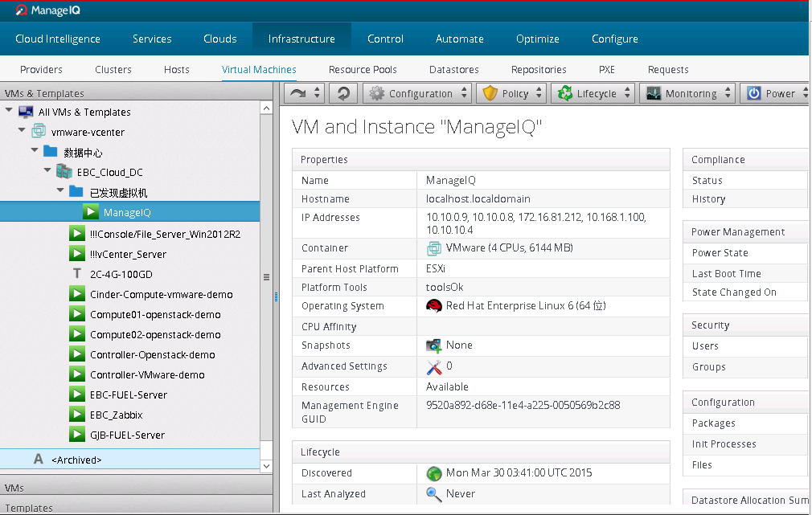Click the history arrow toolbar icon
Image resolution: width=812 pixels, height=515 pixels.
[297, 93]
